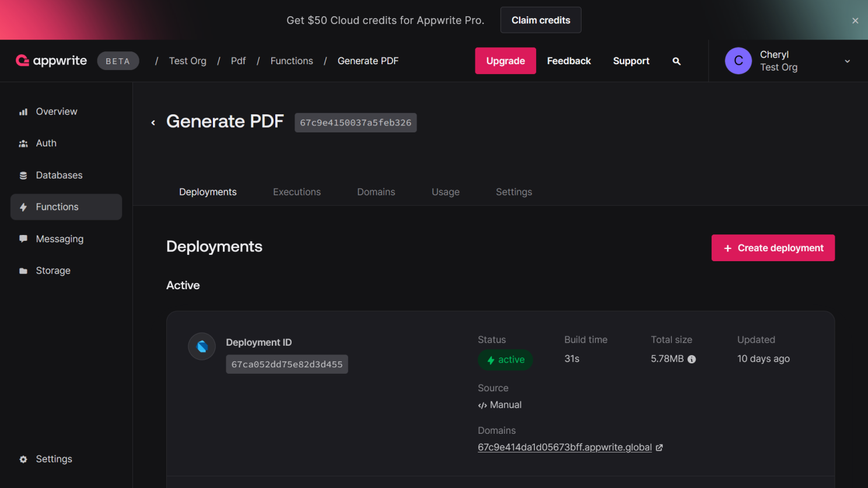Go back using the arrow beside Generate PDF

[x=153, y=122]
